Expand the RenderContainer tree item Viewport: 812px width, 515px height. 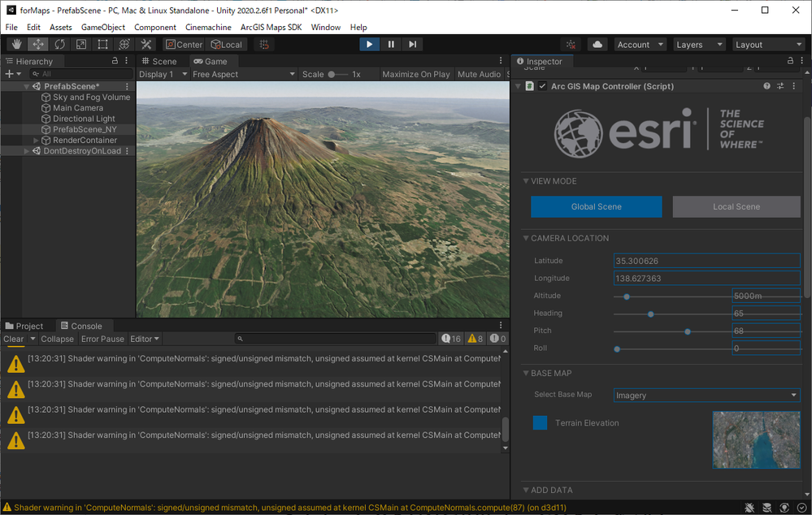point(37,141)
